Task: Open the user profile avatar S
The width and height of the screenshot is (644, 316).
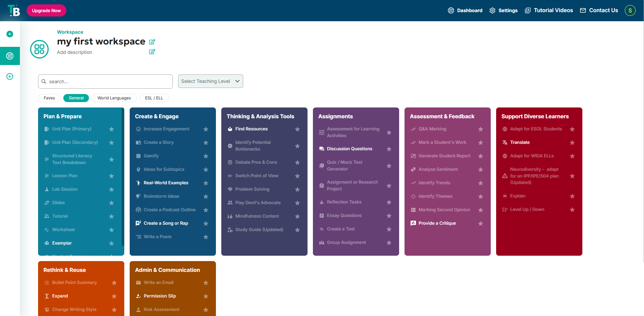Action: (630, 10)
